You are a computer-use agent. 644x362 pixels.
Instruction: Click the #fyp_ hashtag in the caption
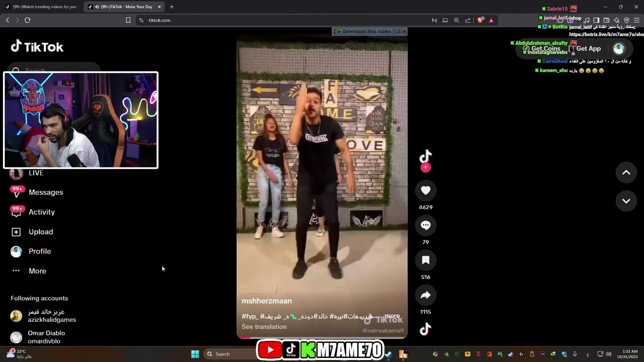click(250, 316)
